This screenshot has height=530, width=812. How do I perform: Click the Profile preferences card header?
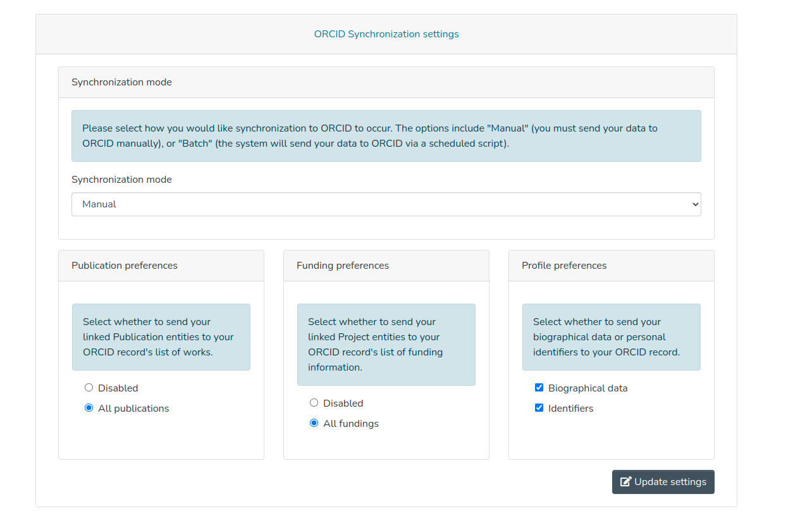[612, 266]
